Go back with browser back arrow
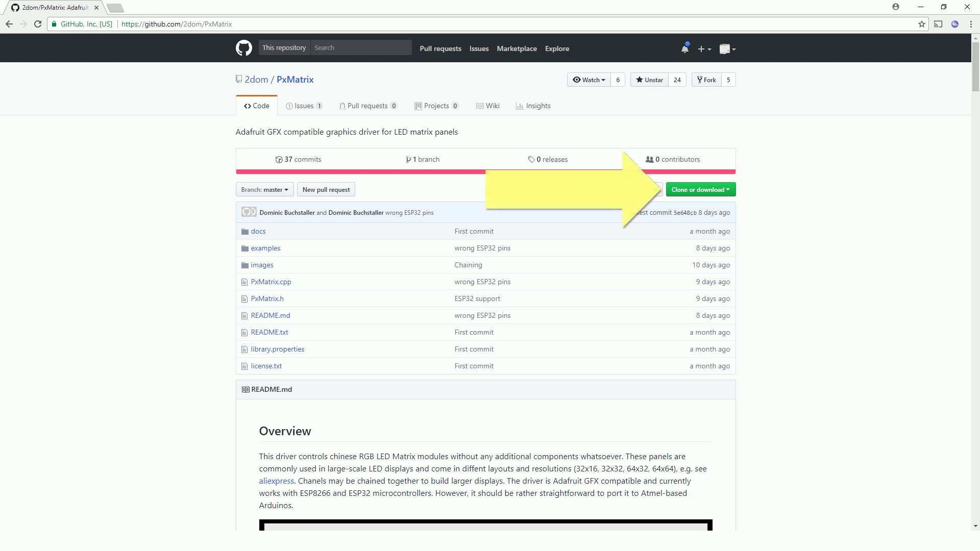 point(9,24)
